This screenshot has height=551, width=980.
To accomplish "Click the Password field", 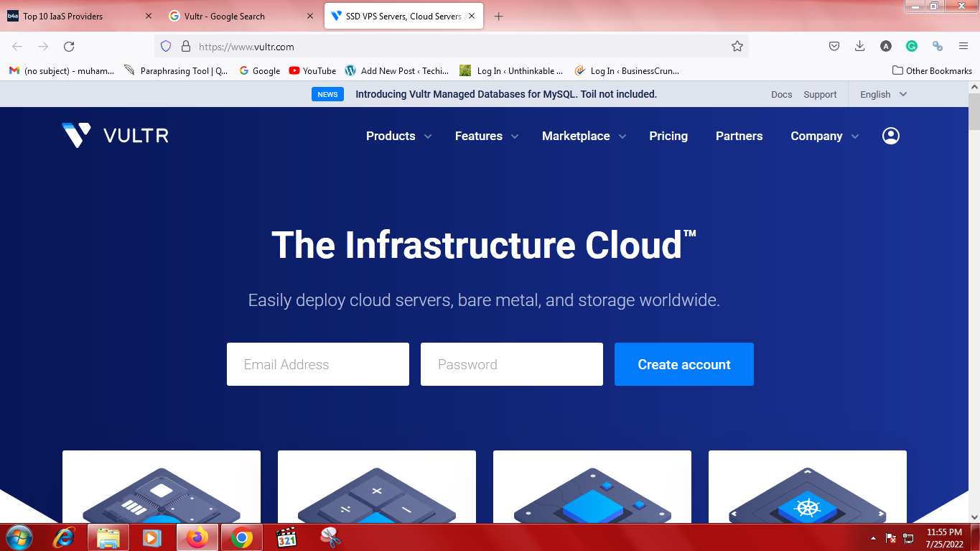I will point(512,364).
